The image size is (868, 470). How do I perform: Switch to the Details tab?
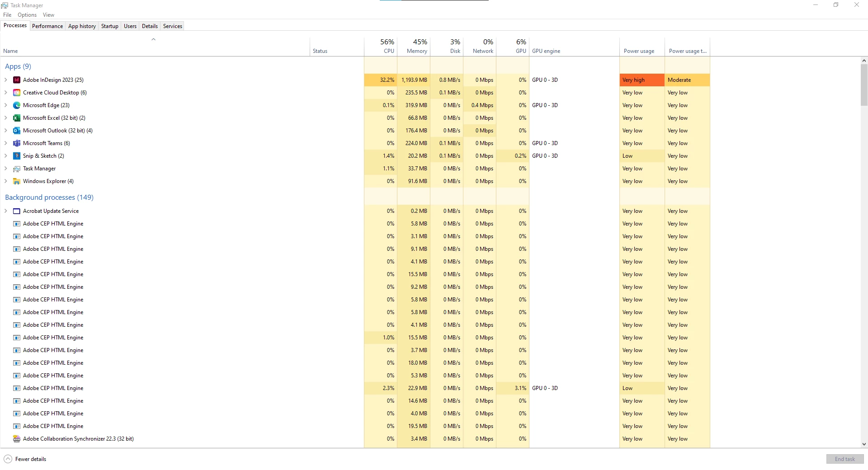pyautogui.click(x=150, y=26)
